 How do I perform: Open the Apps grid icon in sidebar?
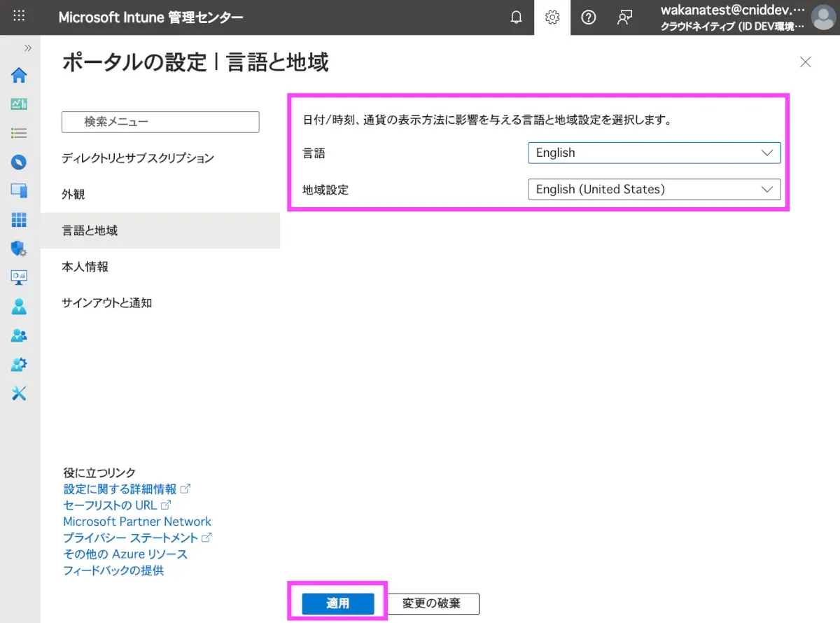[x=19, y=219]
